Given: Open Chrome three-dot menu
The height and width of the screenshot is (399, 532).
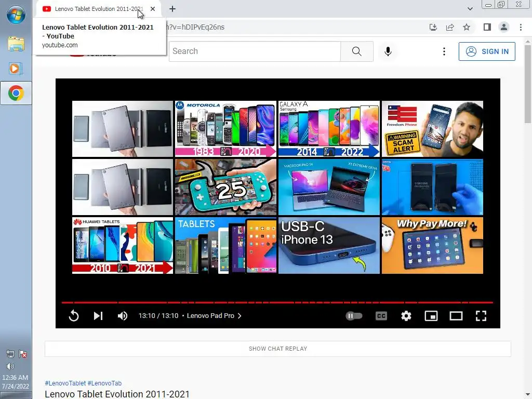Looking at the screenshot, I should (x=521, y=27).
